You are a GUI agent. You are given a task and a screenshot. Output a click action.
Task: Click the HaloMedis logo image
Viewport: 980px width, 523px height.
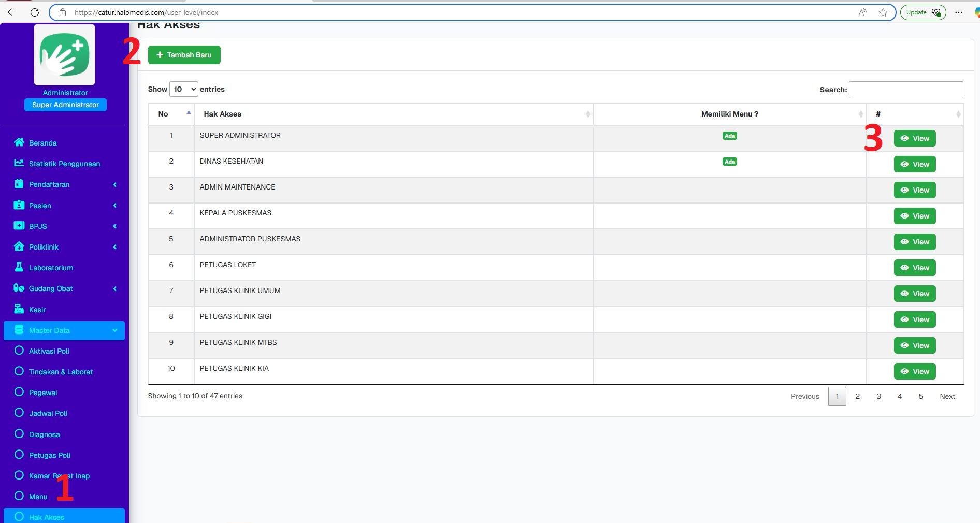(x=65, y=55)
